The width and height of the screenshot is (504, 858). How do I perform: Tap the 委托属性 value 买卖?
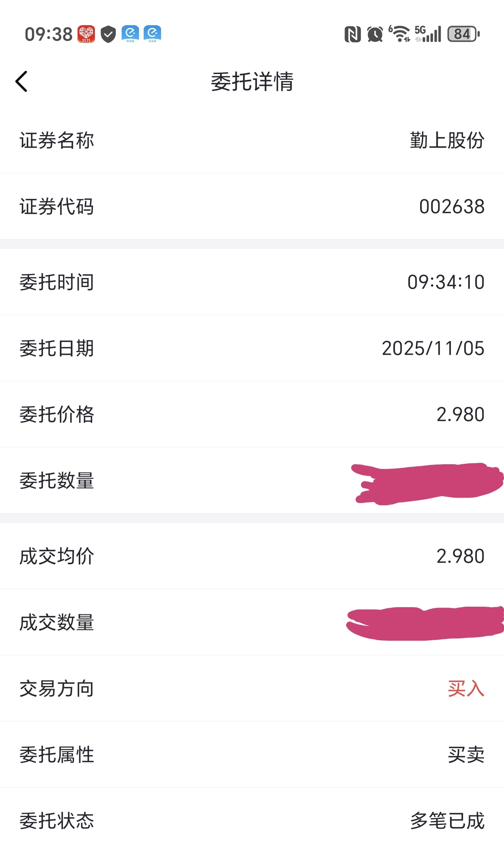(466, 755)
